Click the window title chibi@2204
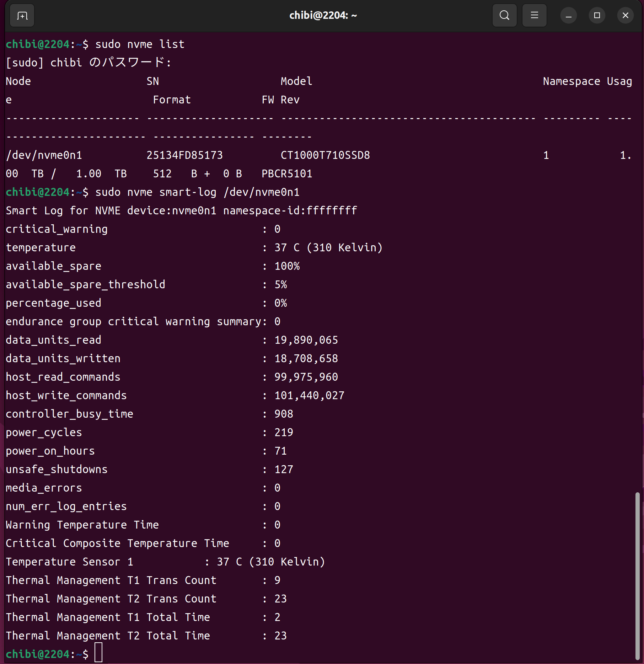Image resolution: width=644 pixels, height=664 pixels. click(x=323, y=16)
